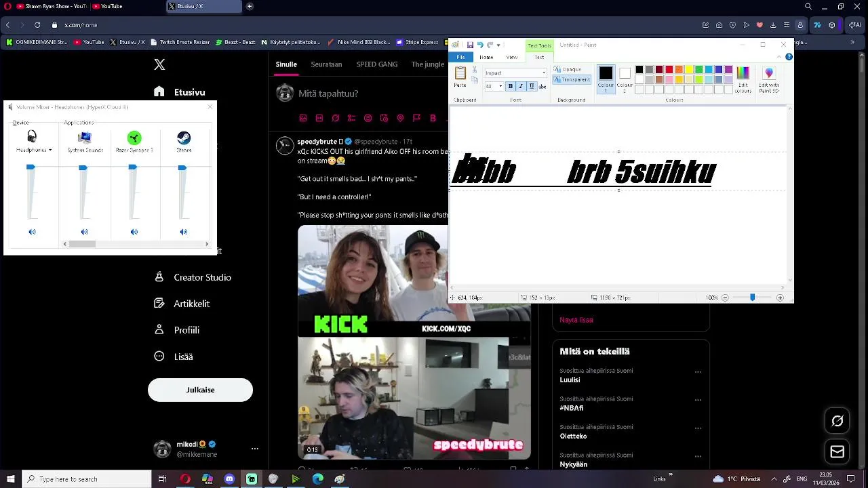Open Artikkelit in the X sidebar
Screen dimensions: 868x488
tap(182, 304)
